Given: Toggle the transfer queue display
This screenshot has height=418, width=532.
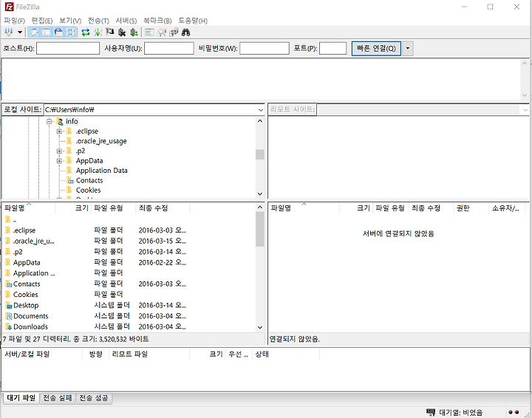Looking at the screenshot, I should (71, 32).
